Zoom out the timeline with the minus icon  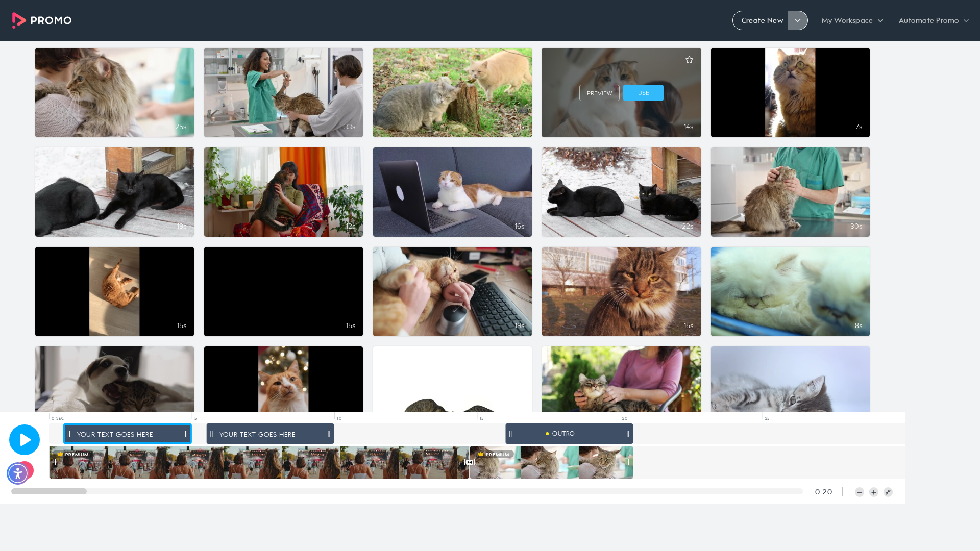860,492
